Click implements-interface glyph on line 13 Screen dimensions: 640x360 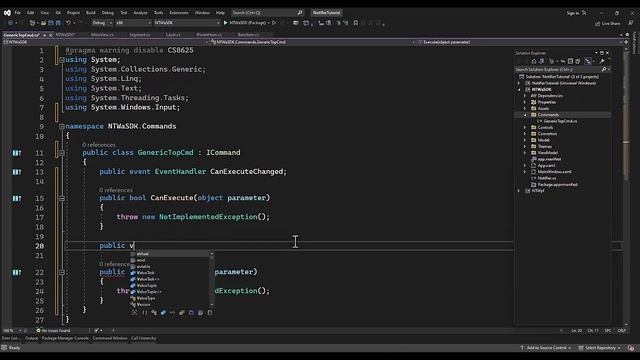click(17, 172)
